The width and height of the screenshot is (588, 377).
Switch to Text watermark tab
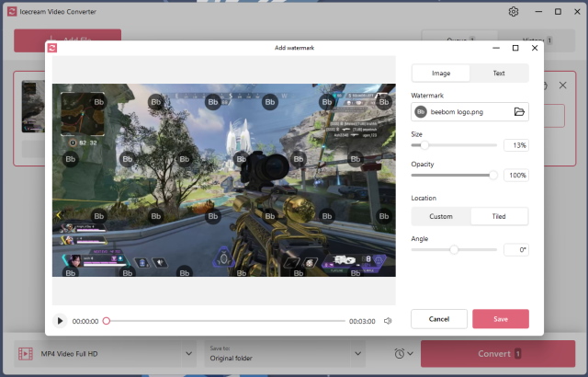(499, 73)
